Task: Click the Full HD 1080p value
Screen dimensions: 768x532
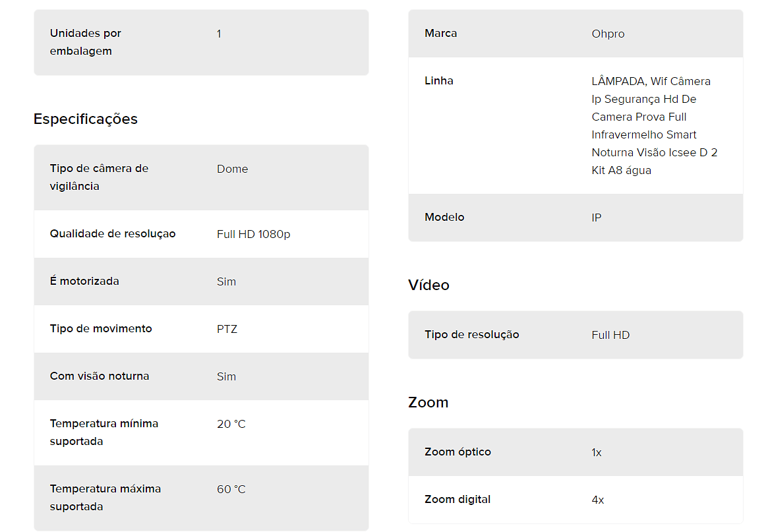Action: click(x=253, y=234)
